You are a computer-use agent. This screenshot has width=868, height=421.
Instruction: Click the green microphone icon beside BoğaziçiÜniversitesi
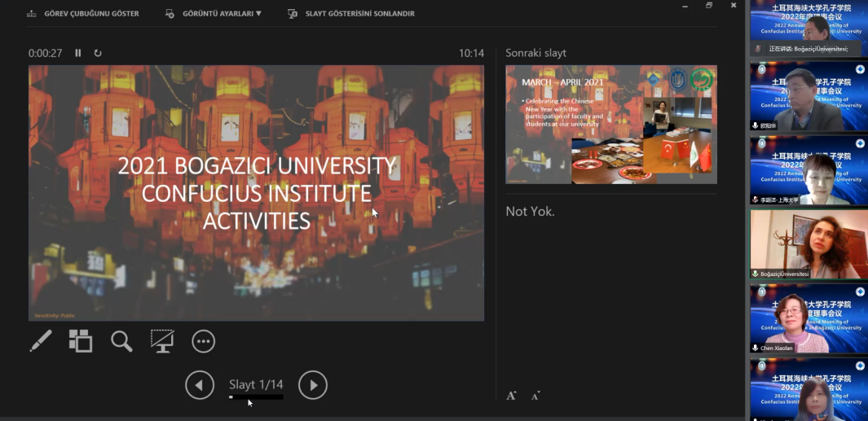click(x=755, y=274)
